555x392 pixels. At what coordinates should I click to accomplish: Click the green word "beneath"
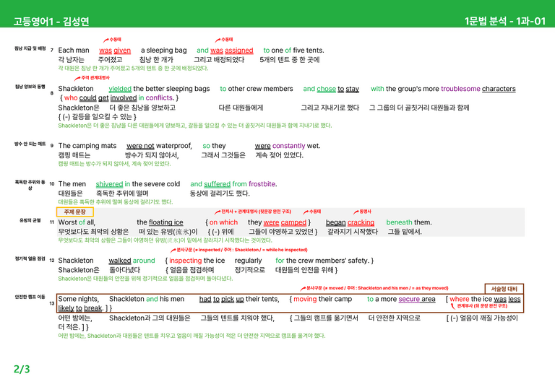(x=399, y=222)
